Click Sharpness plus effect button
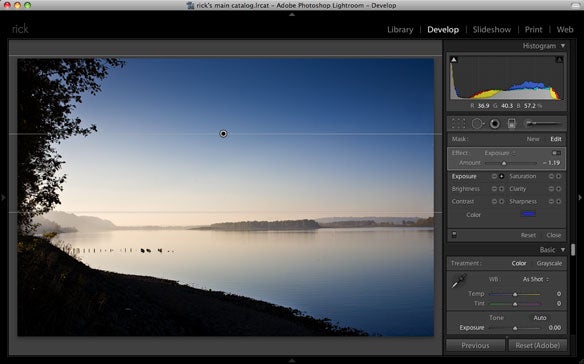Screen dimensions: 584x364 (559, 202)
